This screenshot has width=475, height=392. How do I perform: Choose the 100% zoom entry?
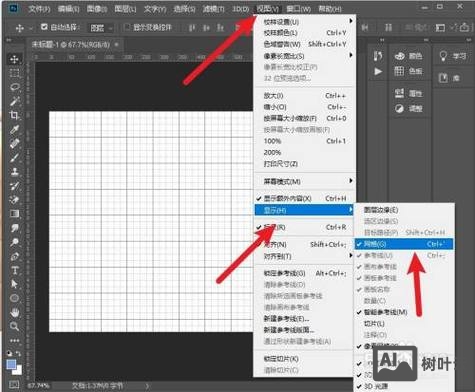click(304, 141)
